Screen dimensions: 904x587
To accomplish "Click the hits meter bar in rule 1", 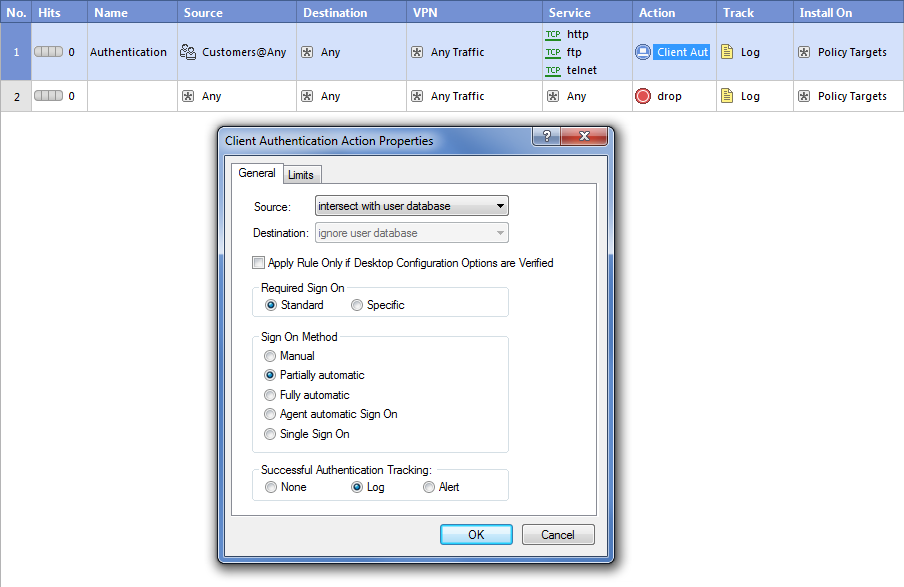I will click(48, 52).
